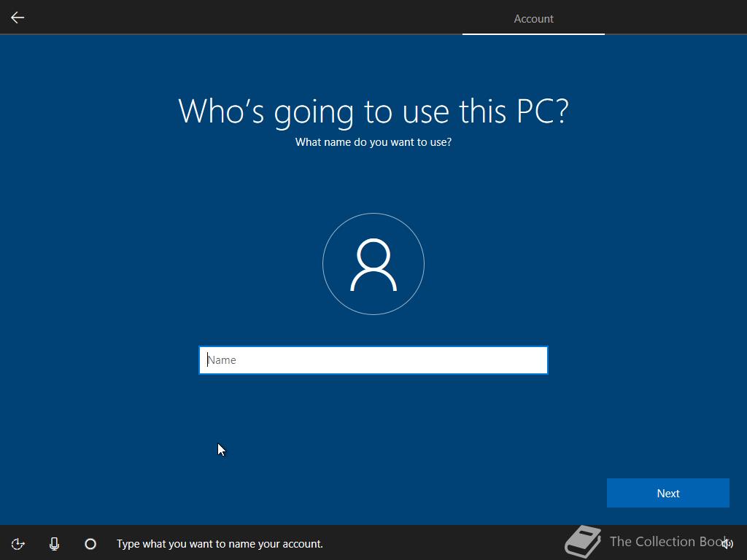
Task: Click the Name input field
Action: tap(373, 360)
